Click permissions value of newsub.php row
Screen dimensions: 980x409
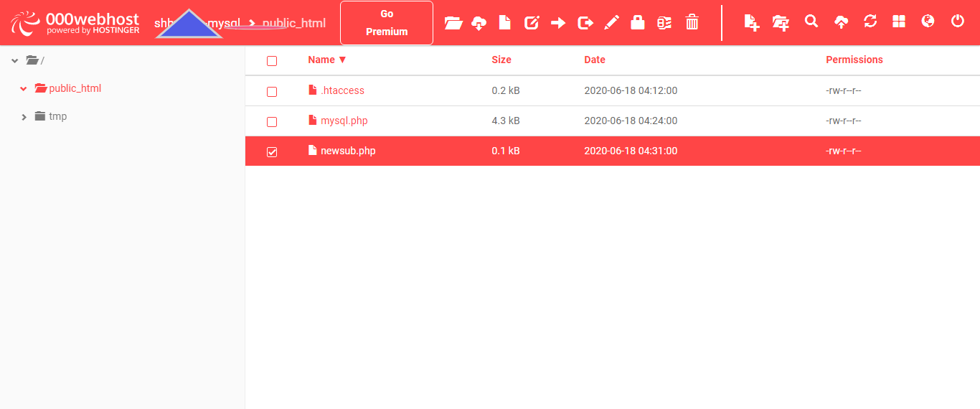[843, 151]
